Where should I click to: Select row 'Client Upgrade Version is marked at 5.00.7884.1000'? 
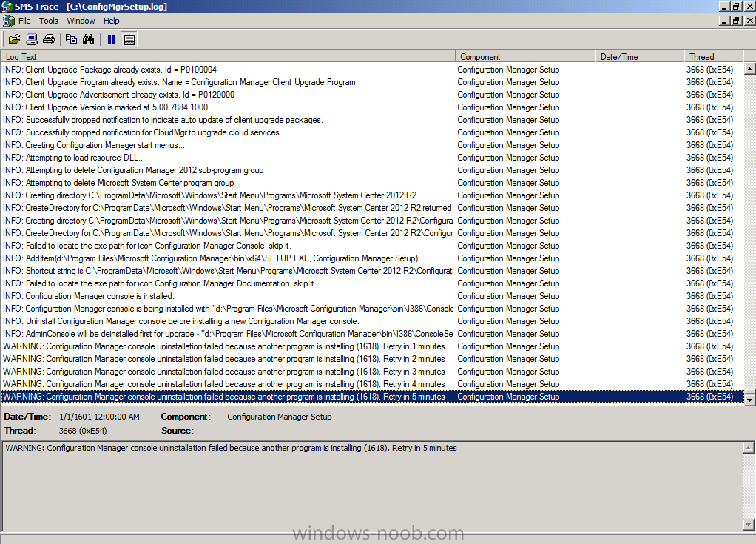point(372,107)
